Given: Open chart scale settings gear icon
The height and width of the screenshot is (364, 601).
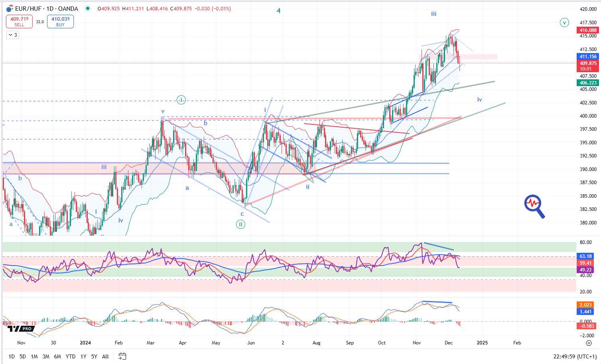Looking at the screenshot, I should coord(589,343).
